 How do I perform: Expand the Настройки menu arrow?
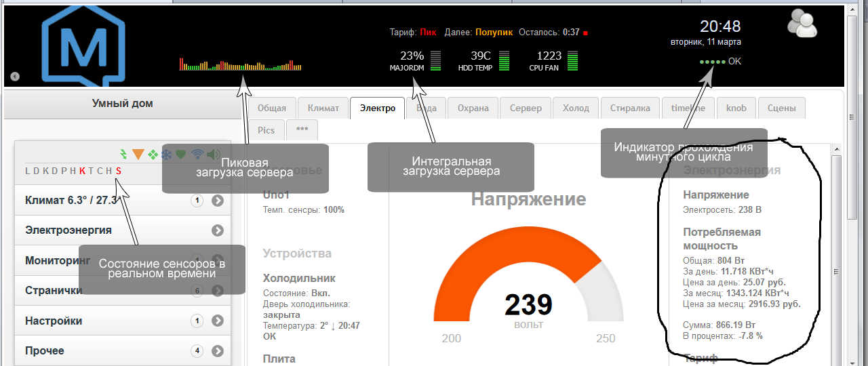pos(217,321)
